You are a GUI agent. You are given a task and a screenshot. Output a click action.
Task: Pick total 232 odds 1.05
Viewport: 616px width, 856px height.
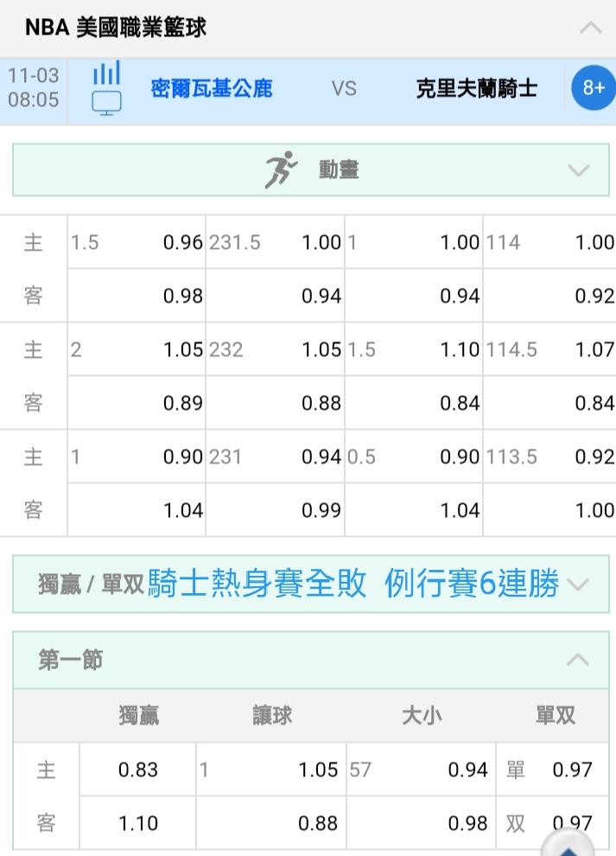click(x=275, y=348)
